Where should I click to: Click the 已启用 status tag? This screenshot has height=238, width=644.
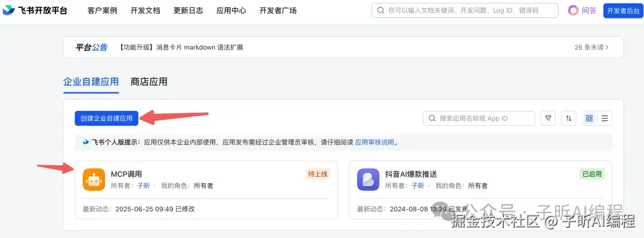pyautogui.click(x=592, y=174)
